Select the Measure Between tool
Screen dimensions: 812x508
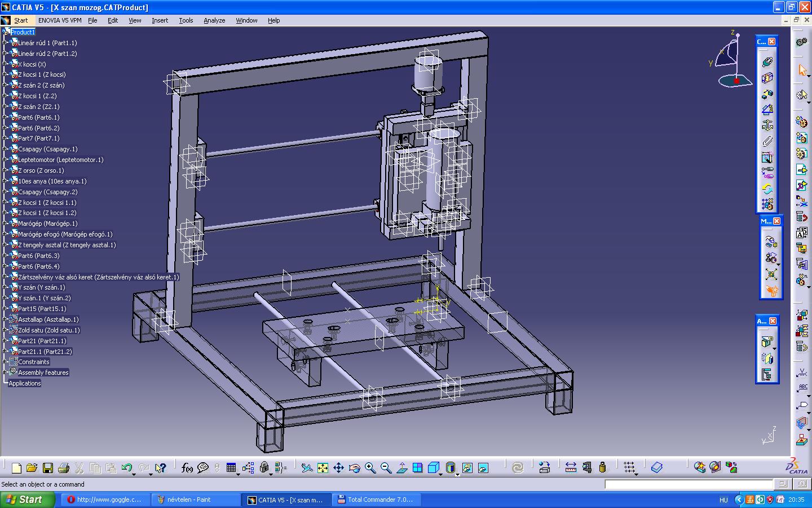[x=571, y=467]
